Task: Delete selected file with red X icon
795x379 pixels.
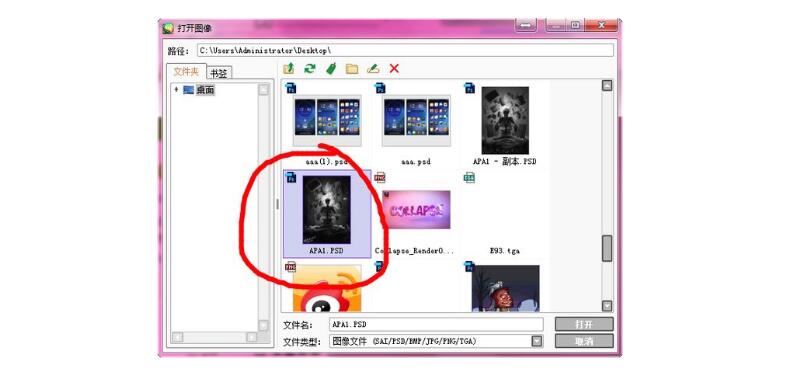Action: coord(394,68)
